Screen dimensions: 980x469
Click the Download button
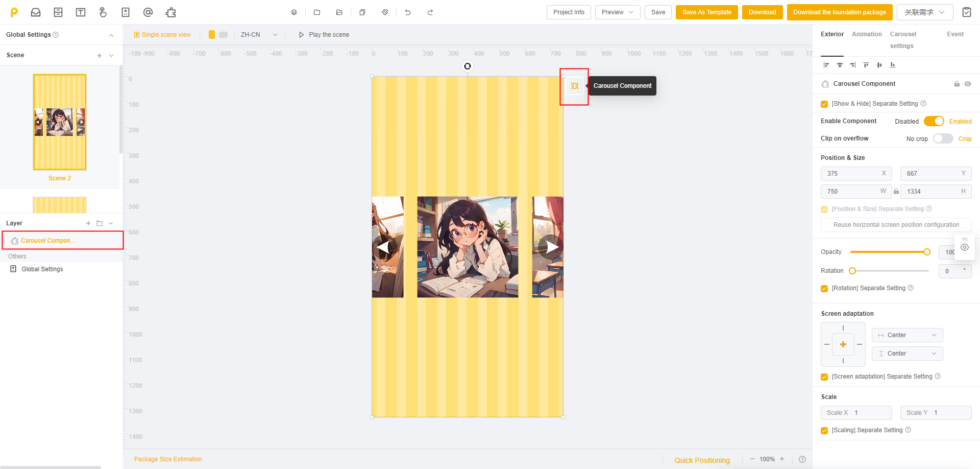pyautogui.click(x=762, y=12)
